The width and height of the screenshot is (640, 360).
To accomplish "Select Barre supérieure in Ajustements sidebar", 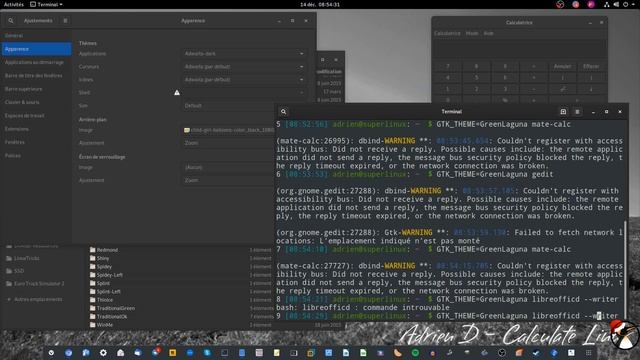I will [36, 89].
